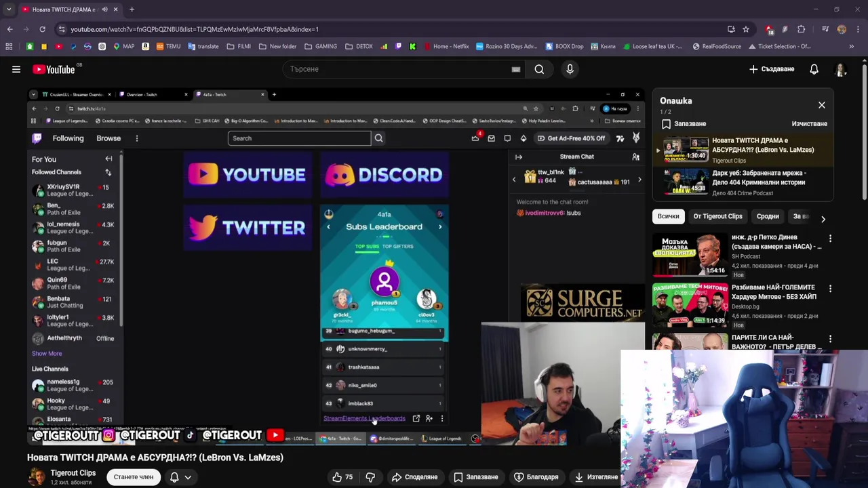The width and height of the screenshot is (868, 488).
Task: Open Tigerout Clips channel name link
Action: point(73,472)
